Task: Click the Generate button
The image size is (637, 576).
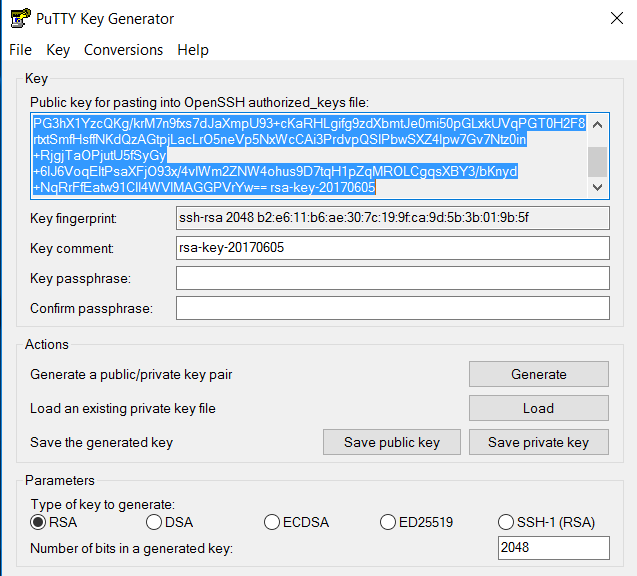Action: 539,374
